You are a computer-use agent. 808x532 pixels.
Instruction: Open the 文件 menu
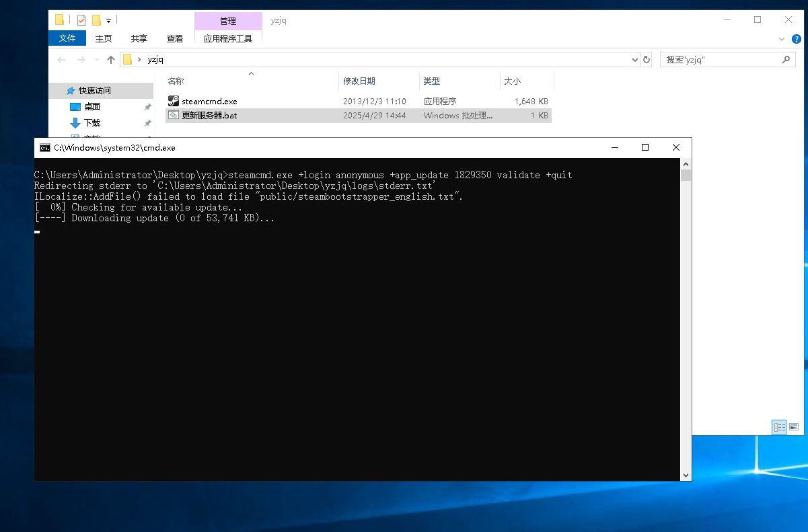tap(67, 38)
